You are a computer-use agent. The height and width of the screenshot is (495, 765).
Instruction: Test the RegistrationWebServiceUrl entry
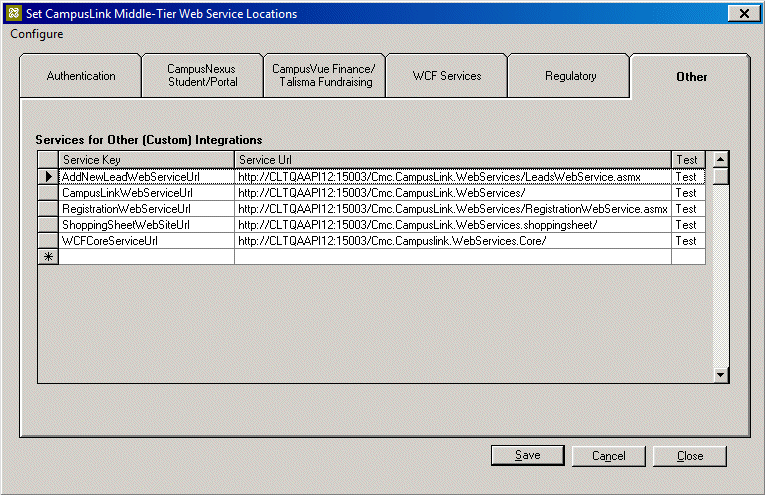point(687,209)
